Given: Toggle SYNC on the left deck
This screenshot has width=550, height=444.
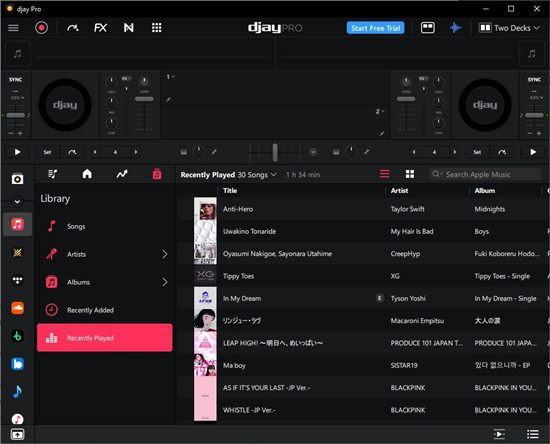Looking at the screenshot, I should coord(15,80).
